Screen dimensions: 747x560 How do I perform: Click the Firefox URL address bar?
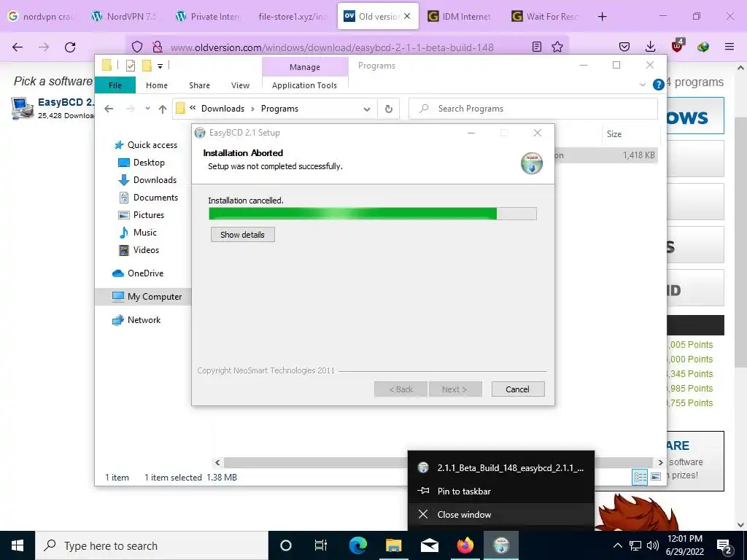click(348, 47)
